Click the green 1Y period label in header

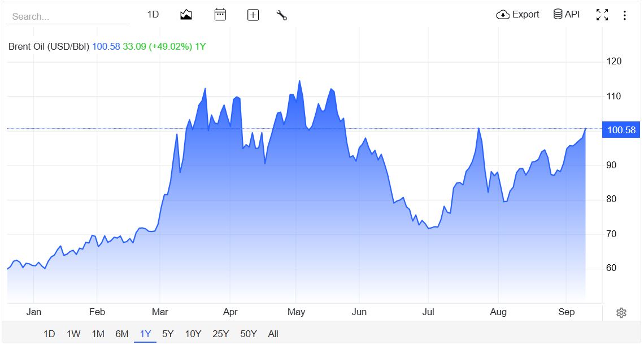200,46
